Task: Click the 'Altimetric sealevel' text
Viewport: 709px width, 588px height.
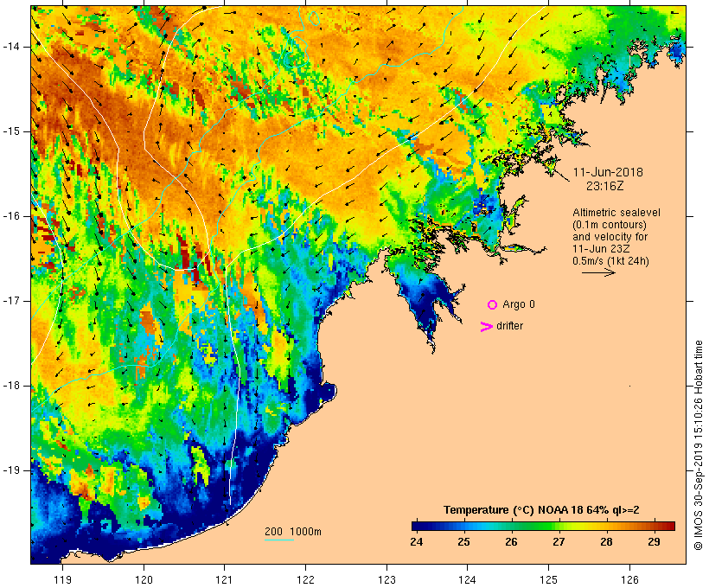Action: tap(616, 213)
